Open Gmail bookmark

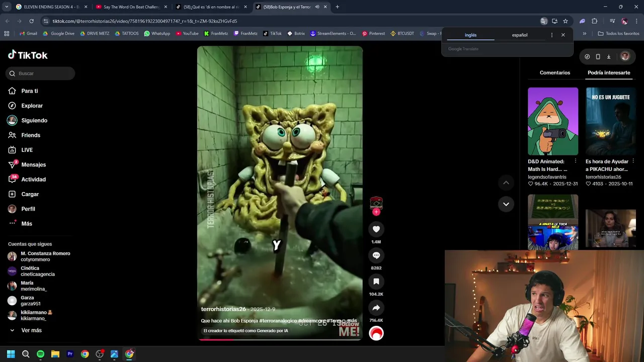point(28,34)
